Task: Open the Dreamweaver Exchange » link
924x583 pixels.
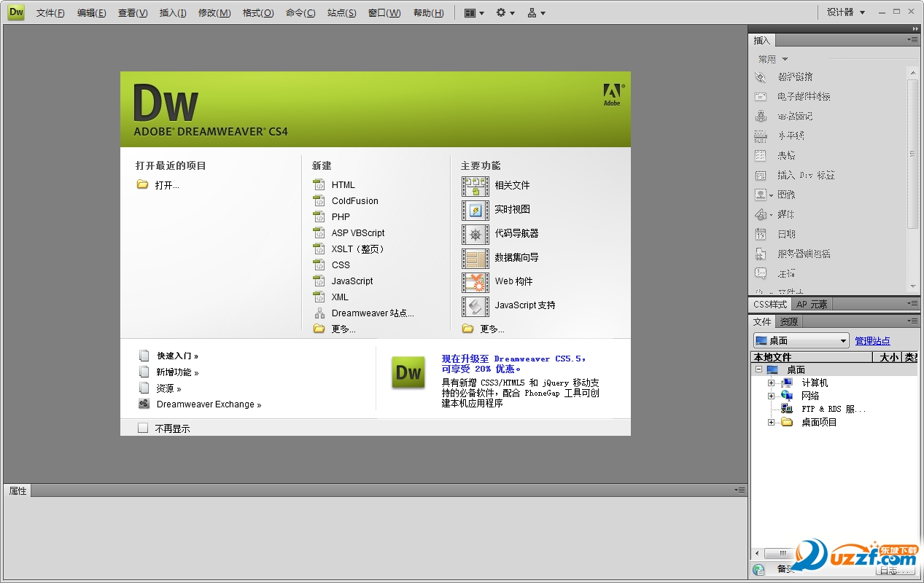Action: click(x=209, y=404)
